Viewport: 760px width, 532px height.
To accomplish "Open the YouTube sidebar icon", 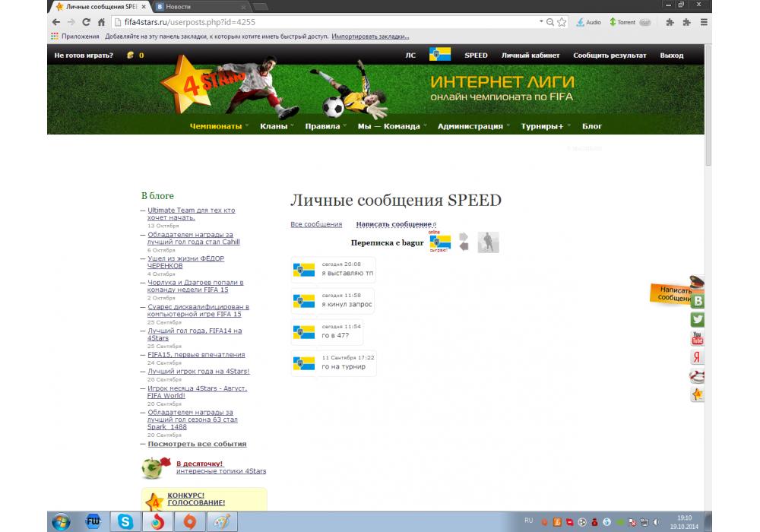I will tap(697, 339).
